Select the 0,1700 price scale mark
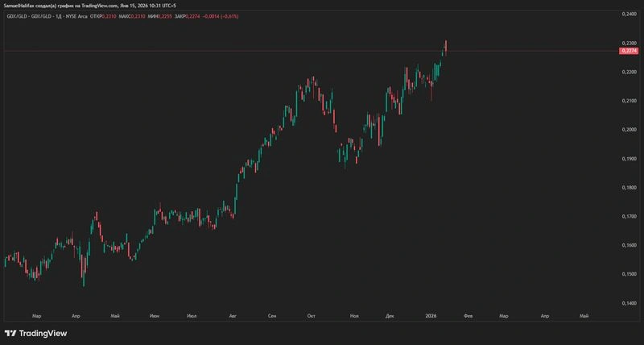 coord(629,216)
